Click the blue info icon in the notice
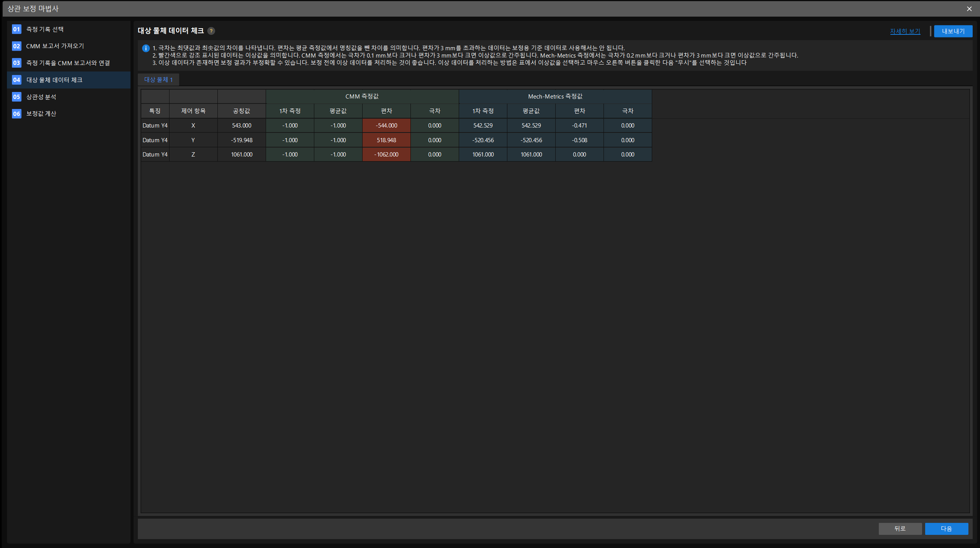980x548 pixels. (x=146, y=48)
